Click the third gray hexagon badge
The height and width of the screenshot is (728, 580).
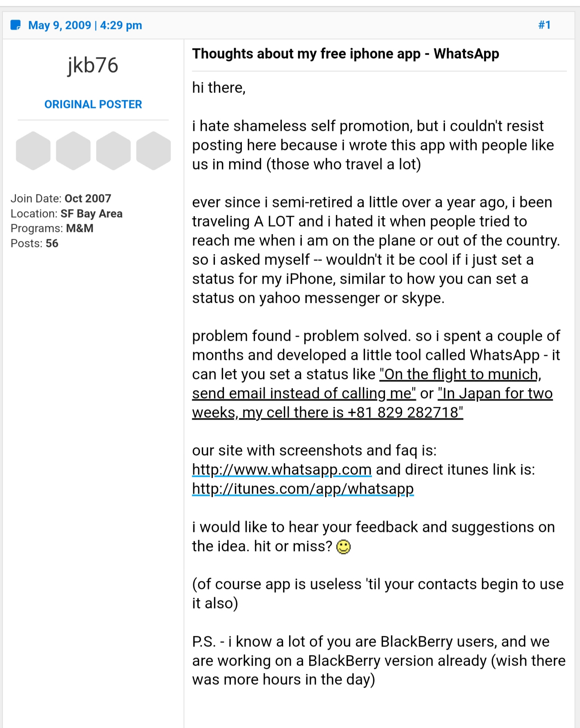point(113,150)
